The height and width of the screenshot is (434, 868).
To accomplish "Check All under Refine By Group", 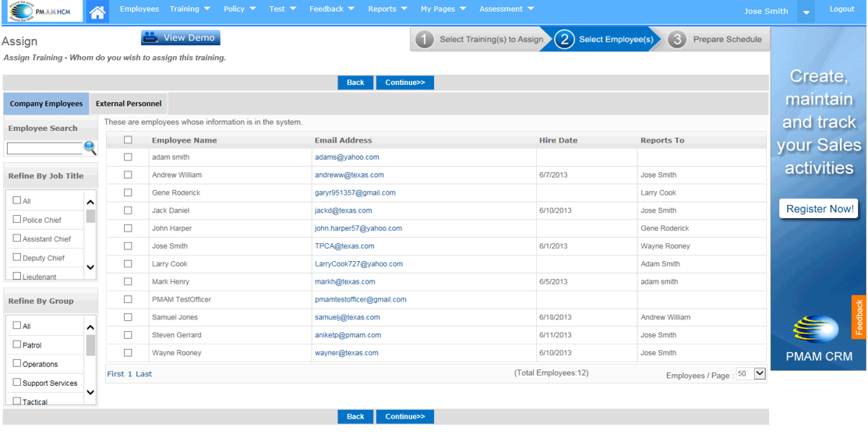I will (x=17, y=326).
